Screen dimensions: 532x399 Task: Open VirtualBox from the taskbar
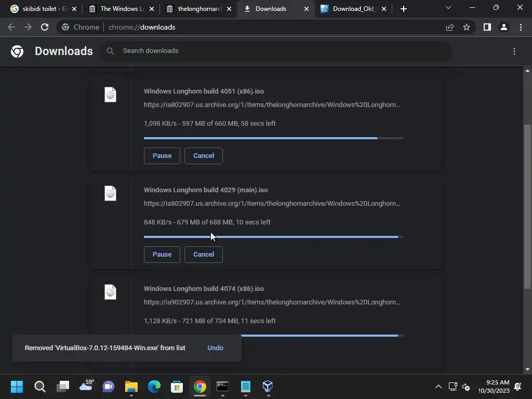268,387
